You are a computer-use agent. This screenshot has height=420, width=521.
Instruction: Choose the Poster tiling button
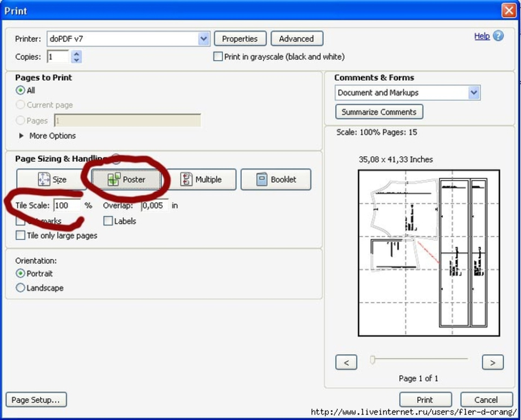click(x=126, y=180)
